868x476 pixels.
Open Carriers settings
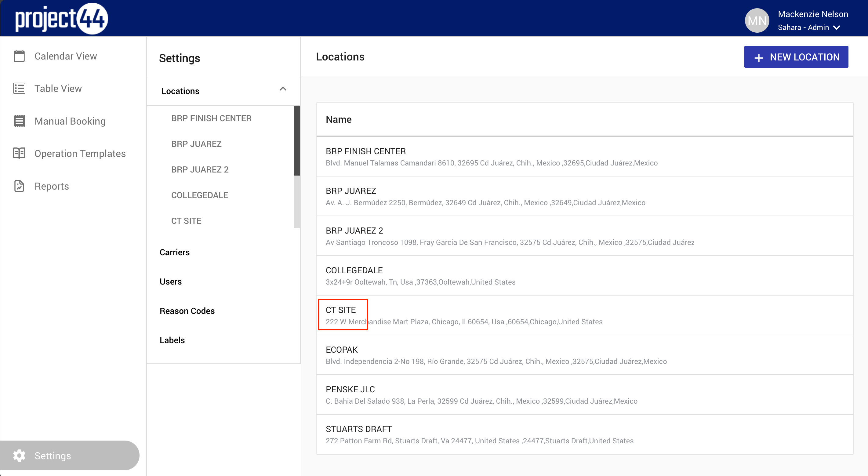point(175,252)
